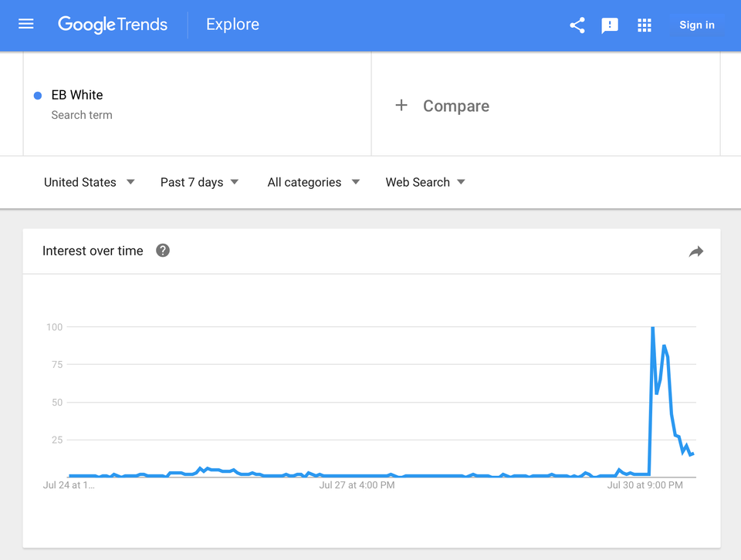Click the plus icon beside Compare
The height and width of the screenshot is (560, 741).
coord(401,106)
